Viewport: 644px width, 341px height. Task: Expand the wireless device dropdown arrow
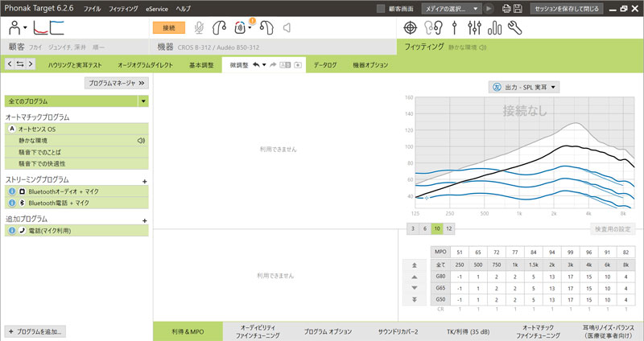click(250, 28)
